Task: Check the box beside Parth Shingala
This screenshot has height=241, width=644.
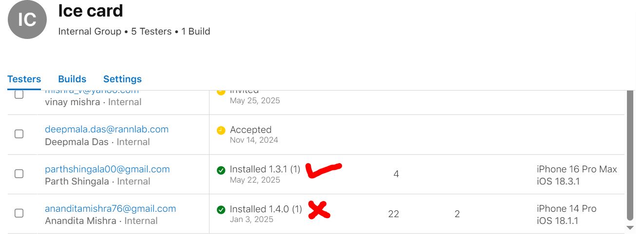Action: [x=19, y=173]
